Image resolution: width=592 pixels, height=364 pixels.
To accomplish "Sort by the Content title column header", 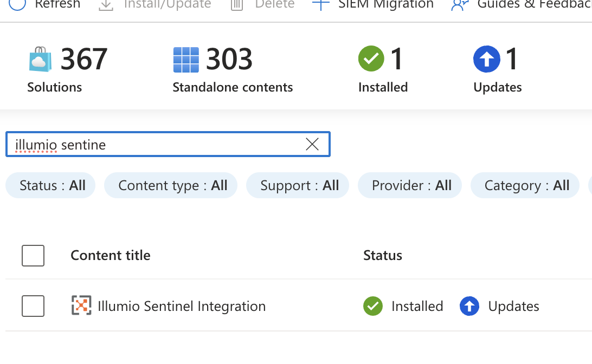I will coord(111,255).
